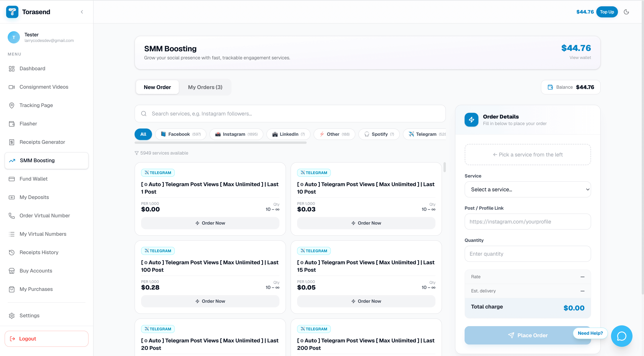644x356 pixels.
Task: Click the Flasher wallet icon
Action: (x=12, y=124)
